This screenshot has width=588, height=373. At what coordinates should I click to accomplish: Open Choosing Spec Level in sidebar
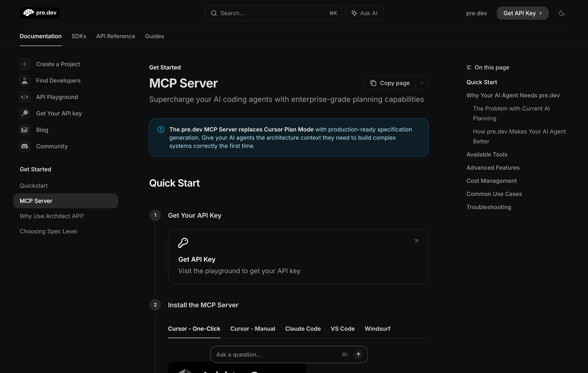click(48, 231)
